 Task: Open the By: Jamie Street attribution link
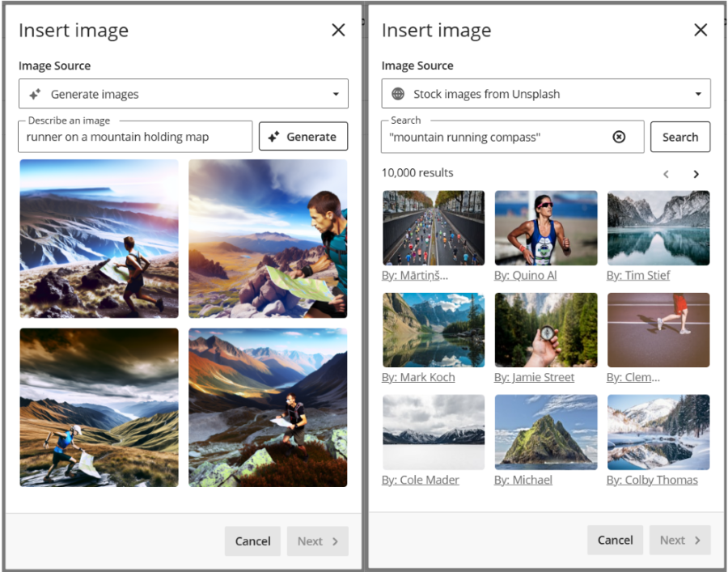pos(534,378)
